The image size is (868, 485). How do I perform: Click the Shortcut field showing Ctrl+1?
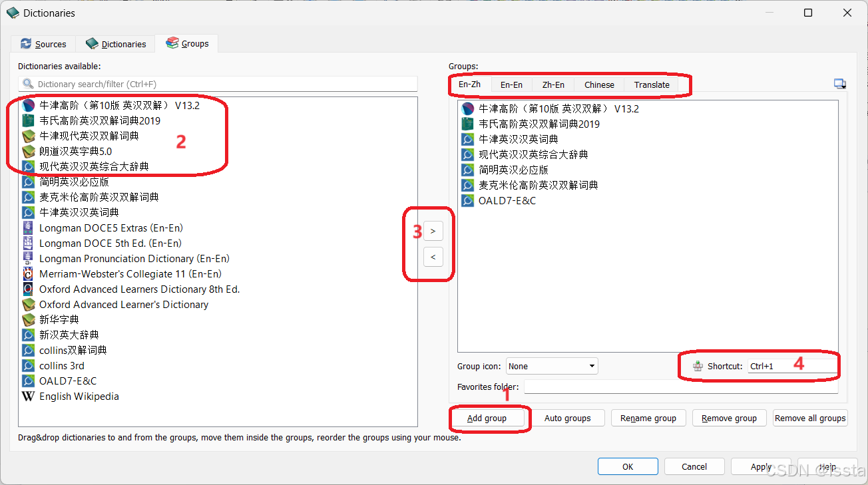792,366
